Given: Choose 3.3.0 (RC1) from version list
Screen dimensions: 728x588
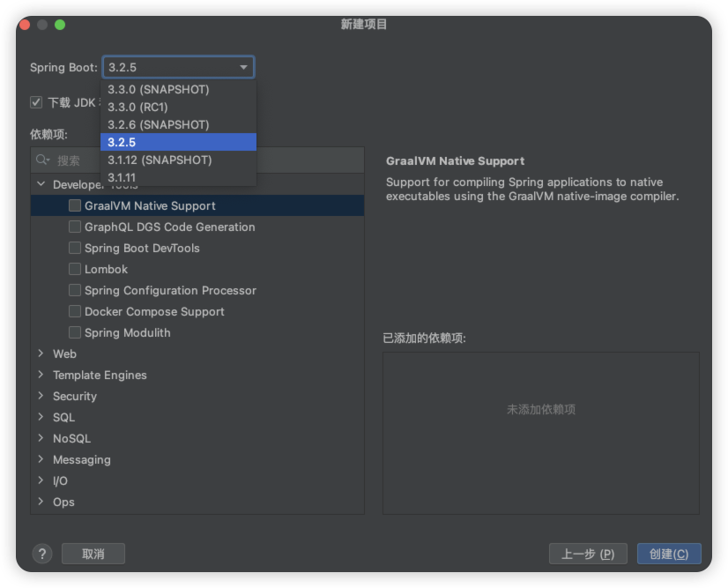Looking at the screenshot, I should pyautogui.click(x=178, y=107).
